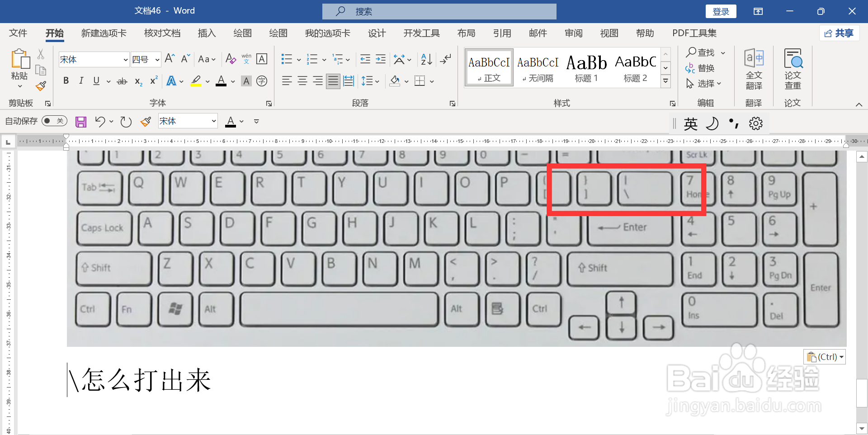Apply distributed alignment
This screenshot has width=868, height=435.
pos(349,81)
